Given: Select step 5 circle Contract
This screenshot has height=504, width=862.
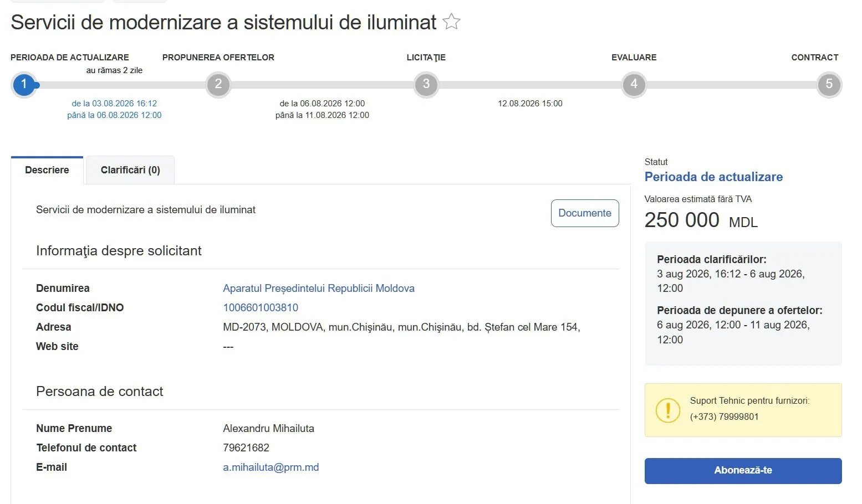Looking at the screenshot, I should pyautogui.click(x=829, y=85).
